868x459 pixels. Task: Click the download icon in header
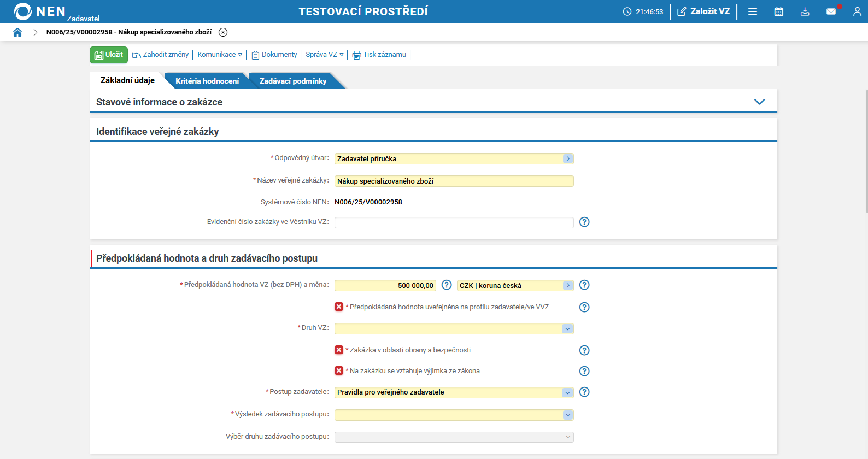[x=805, y=11]
